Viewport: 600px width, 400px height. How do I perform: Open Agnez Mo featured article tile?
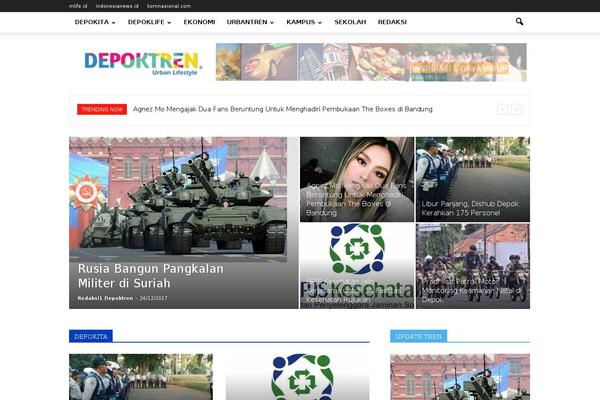point(357,180)
